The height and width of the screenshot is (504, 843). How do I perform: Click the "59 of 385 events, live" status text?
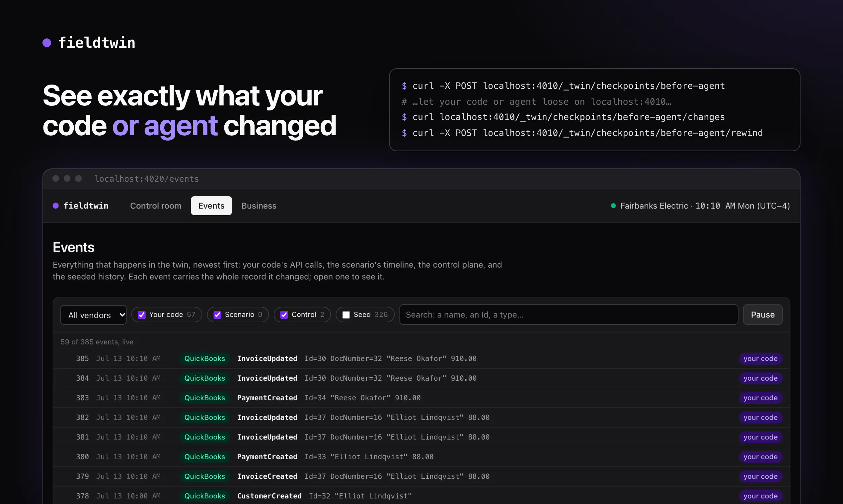pyautogui.click(x=97, y=342)
